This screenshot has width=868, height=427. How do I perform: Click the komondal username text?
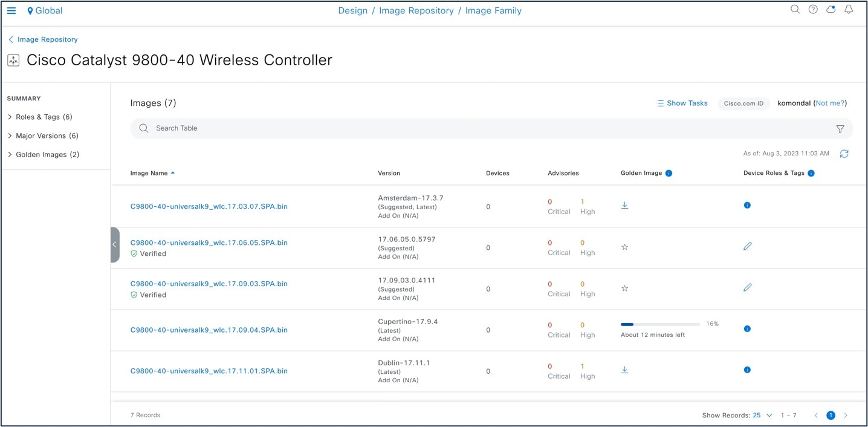coord(794,103)
